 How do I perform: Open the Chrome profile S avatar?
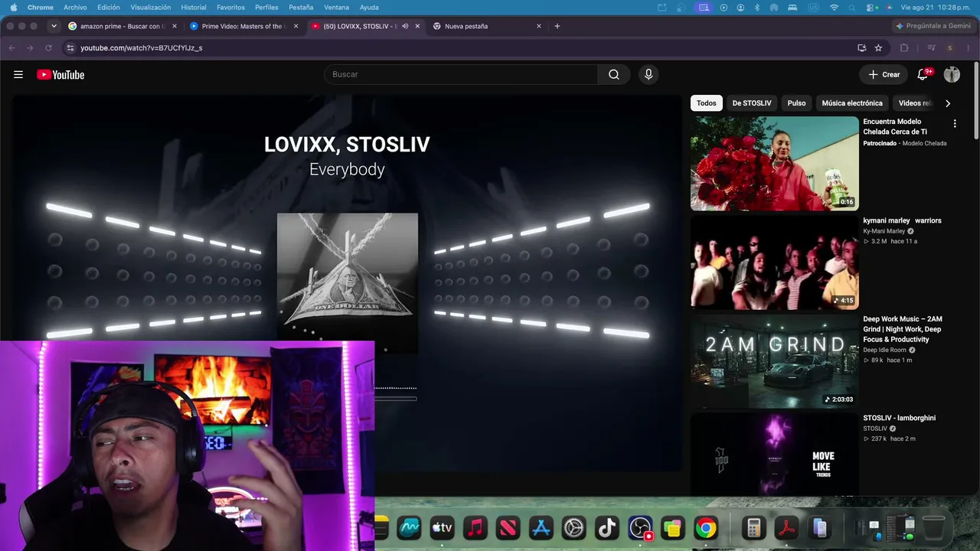click(x=949, y=47)
